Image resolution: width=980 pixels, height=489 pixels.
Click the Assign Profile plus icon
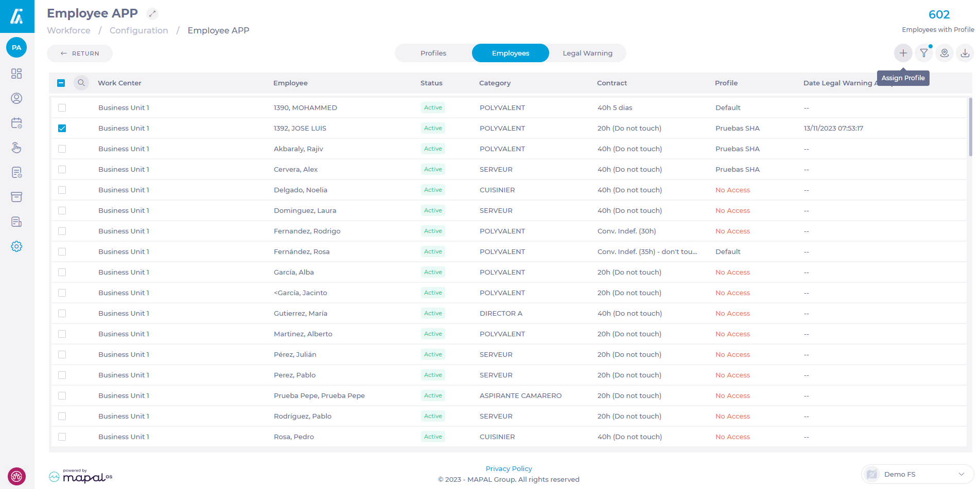click(x=903, y=53)
